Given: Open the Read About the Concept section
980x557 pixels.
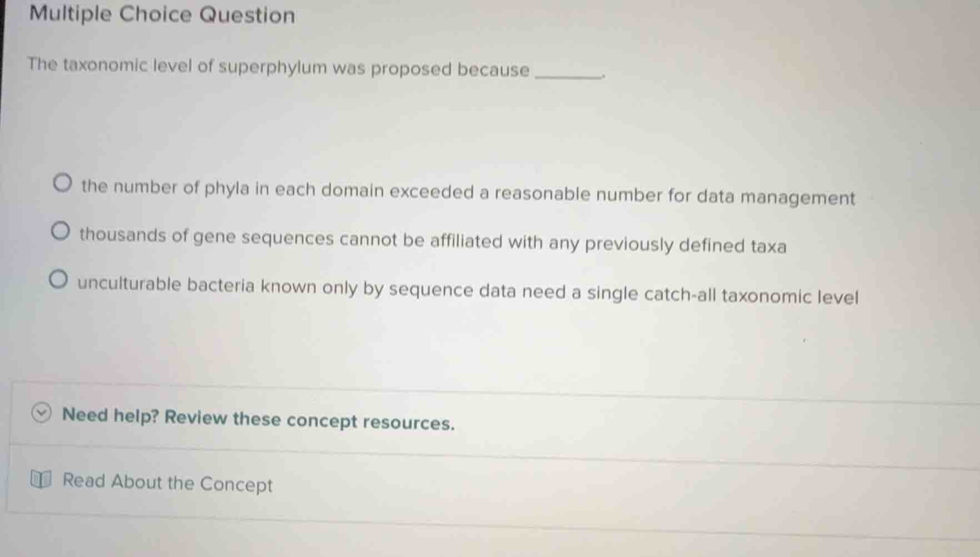Looking at the screenshot, I should (x=166, y=483).
